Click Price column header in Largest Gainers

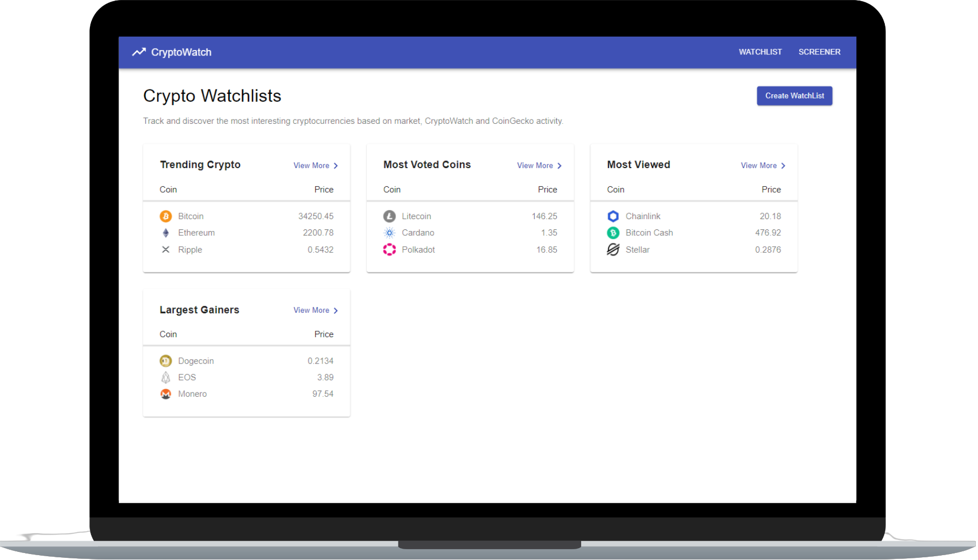pos(324,335)
